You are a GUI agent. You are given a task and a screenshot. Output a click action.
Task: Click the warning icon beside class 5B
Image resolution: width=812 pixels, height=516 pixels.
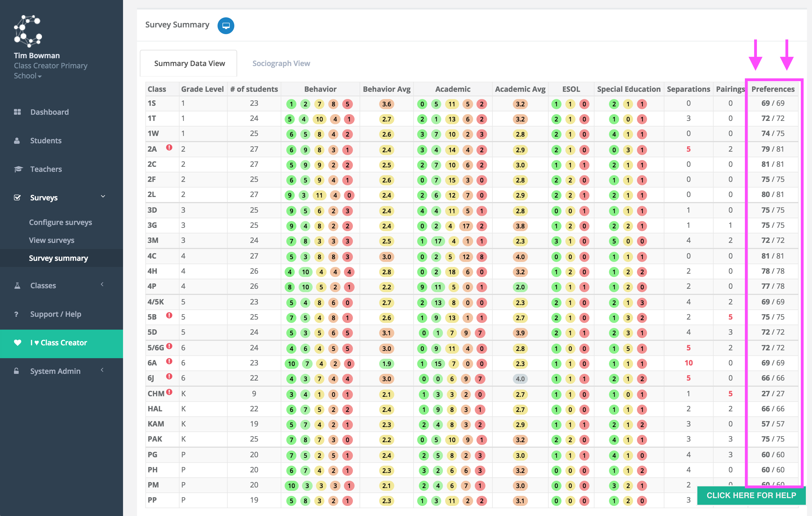169,316
